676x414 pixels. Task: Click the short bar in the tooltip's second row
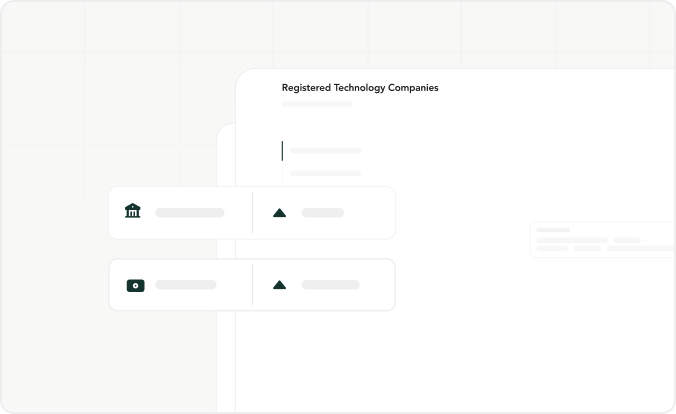coord(627,240)
